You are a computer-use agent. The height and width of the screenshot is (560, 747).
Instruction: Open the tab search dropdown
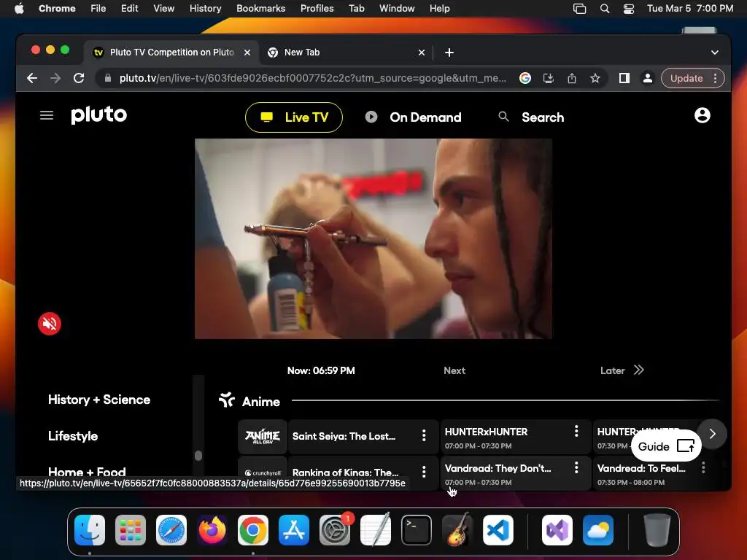point(715,52)
